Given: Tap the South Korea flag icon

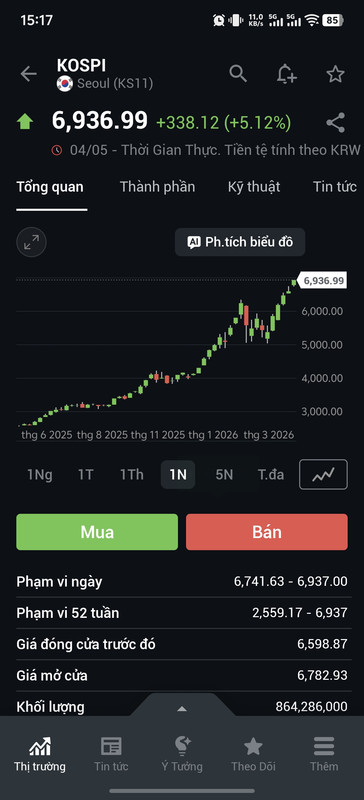Looking at the screenshot, I should click(x=65, y=84).
